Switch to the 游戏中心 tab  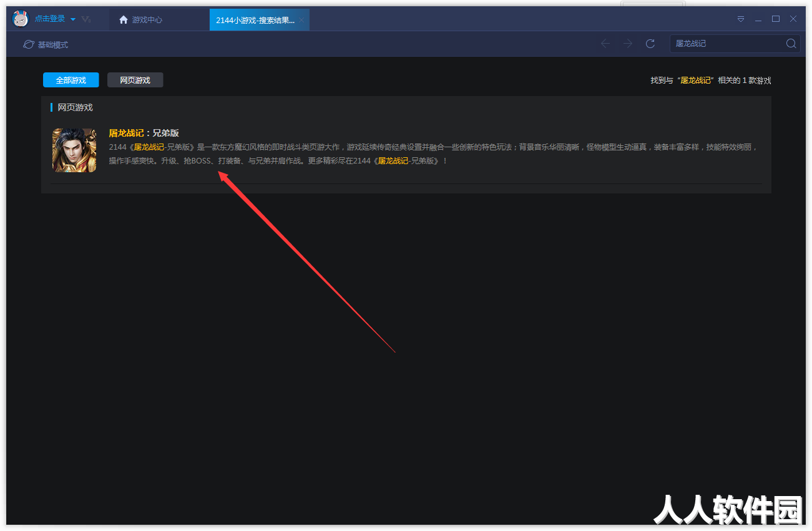[x=141, y=20]
